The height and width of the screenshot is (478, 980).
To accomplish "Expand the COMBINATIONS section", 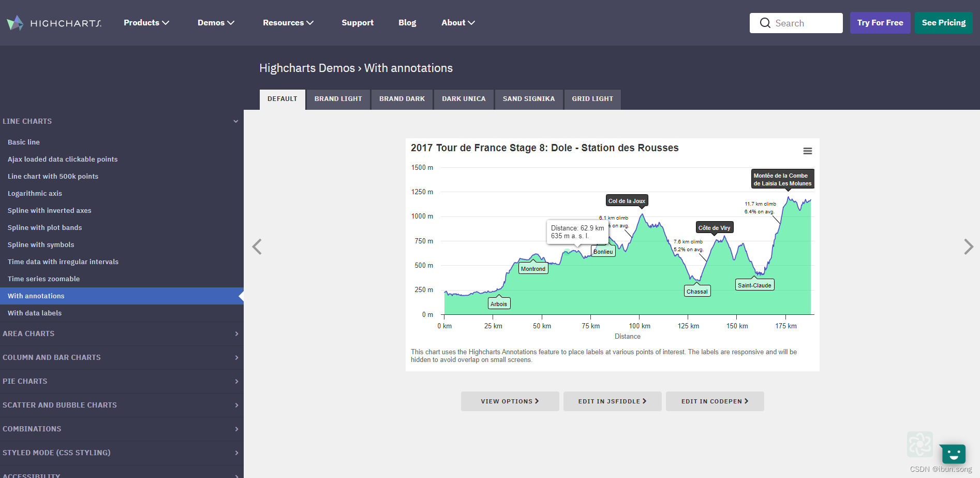I will (x=122, y=429).
